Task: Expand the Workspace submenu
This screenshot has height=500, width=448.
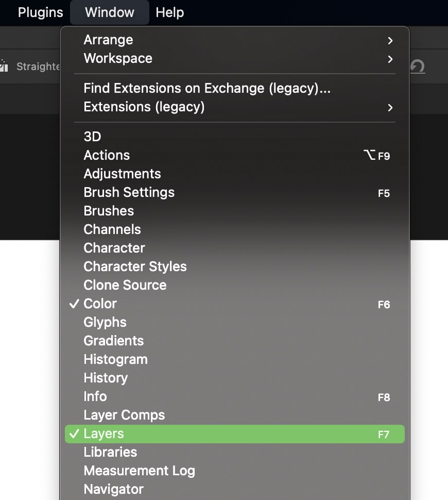Action: click(235, 58)
